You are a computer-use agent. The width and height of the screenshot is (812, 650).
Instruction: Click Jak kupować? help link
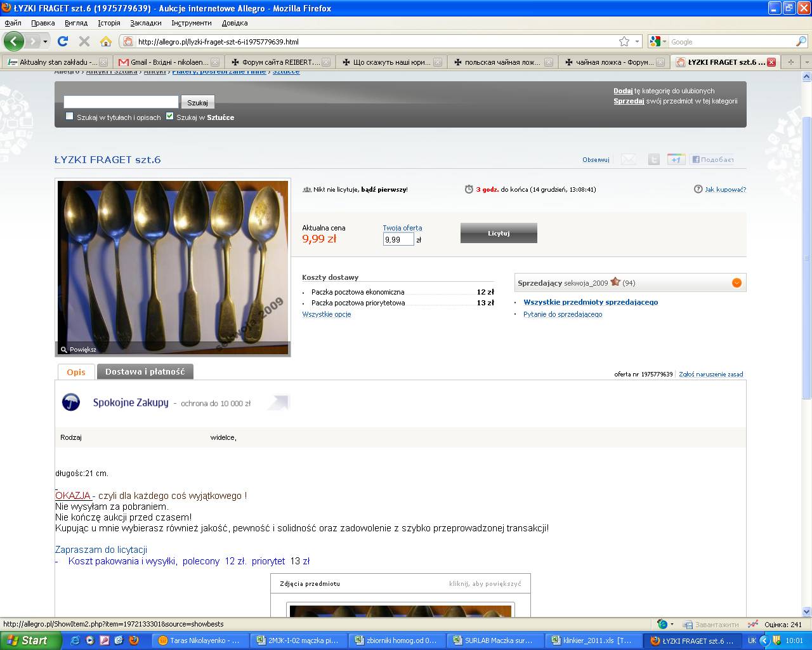(725, 189)
